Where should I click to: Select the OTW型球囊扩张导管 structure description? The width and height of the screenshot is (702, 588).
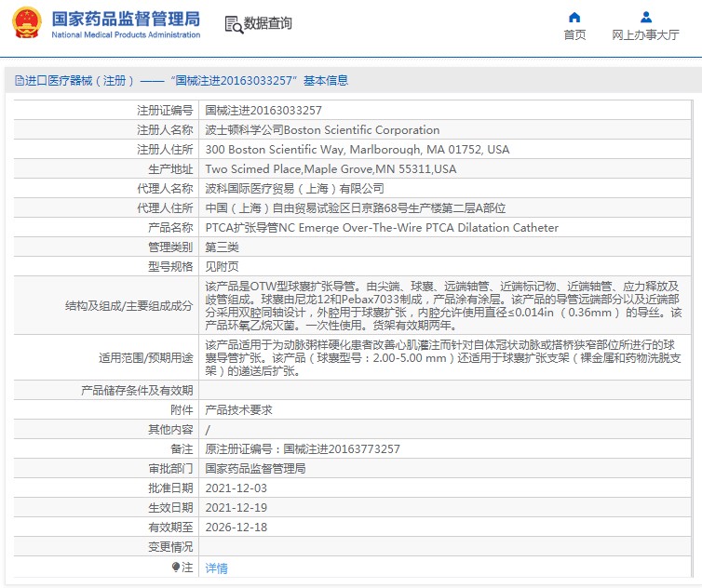pos(443,306)
